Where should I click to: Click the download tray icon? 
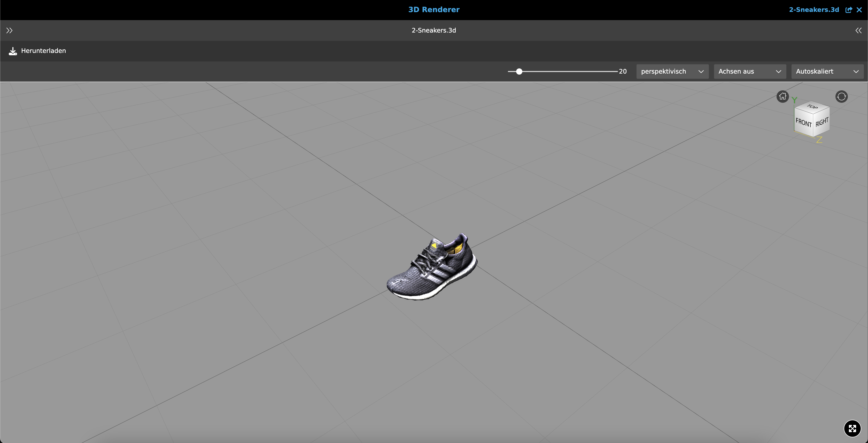pyautogui.click(x=13, y=51)
